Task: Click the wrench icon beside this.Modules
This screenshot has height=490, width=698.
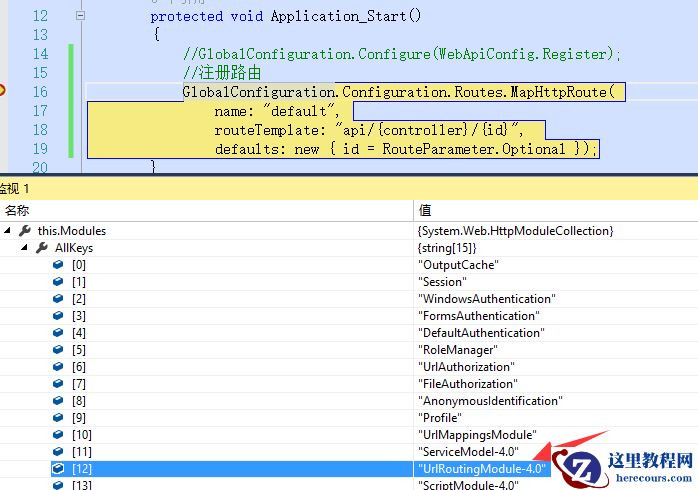Action: coord(25,231)
